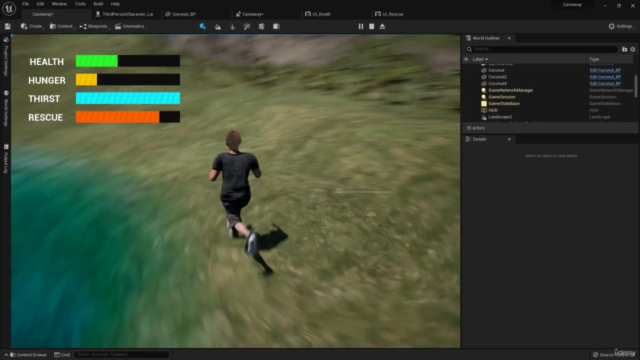Open the Window menu
Viewport: 640px width, 360px height.
click(59, 4)
